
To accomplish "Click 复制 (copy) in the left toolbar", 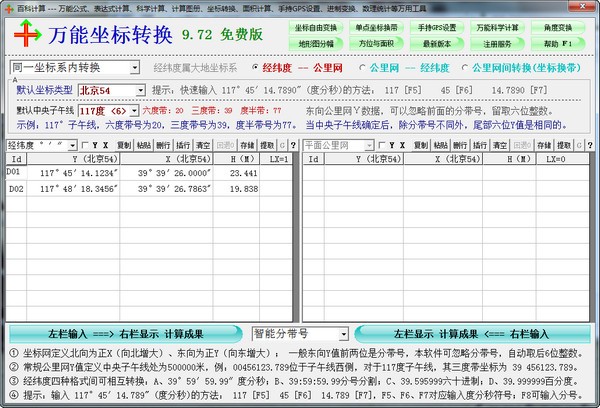I will point(124,145).
